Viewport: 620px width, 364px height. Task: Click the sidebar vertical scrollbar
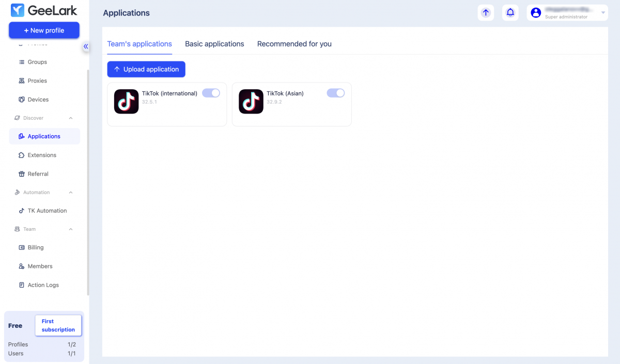coord(88,183)
